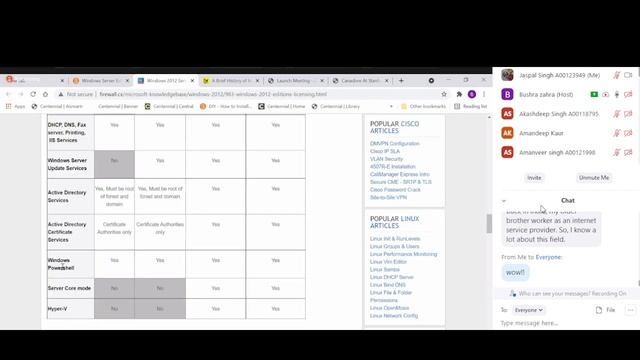
Task: Click Amandeep Kaur's orange AK avatar
Action: pos(507,133)
